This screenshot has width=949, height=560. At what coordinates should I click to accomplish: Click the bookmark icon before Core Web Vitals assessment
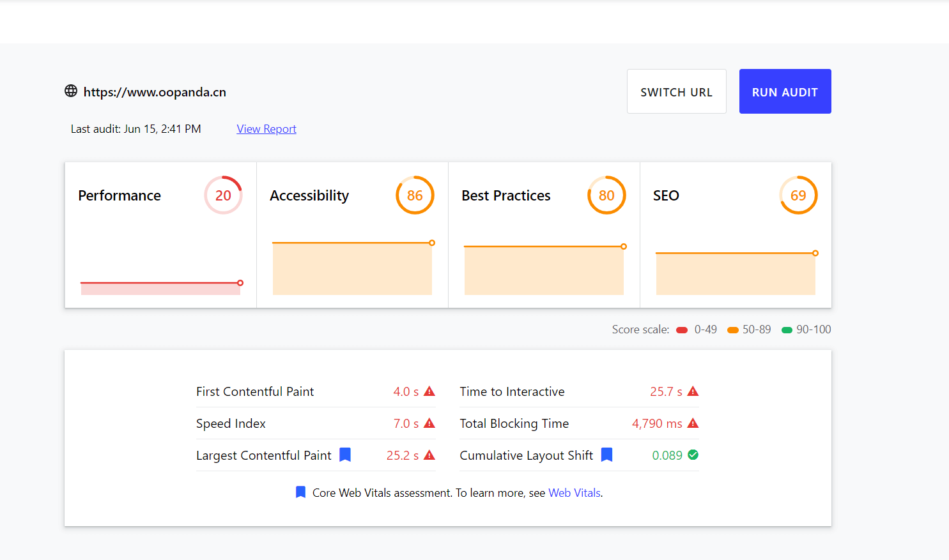click(300, 492)
